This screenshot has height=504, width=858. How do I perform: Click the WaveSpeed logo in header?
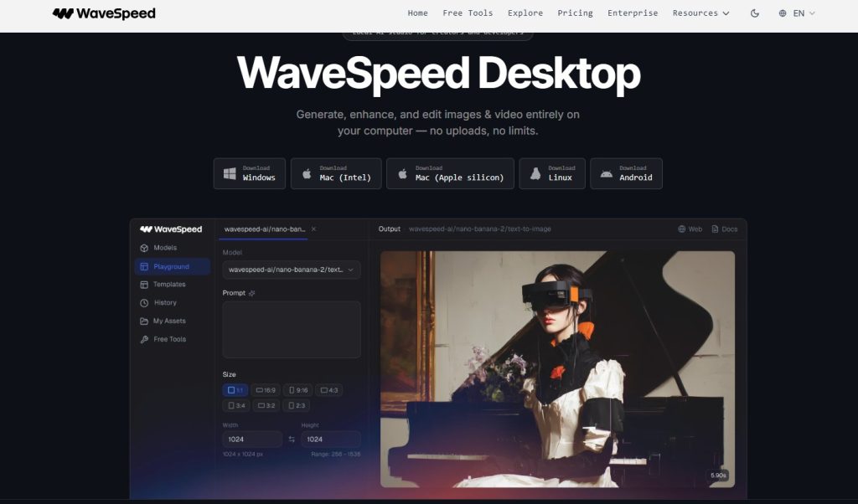(104, 13)
